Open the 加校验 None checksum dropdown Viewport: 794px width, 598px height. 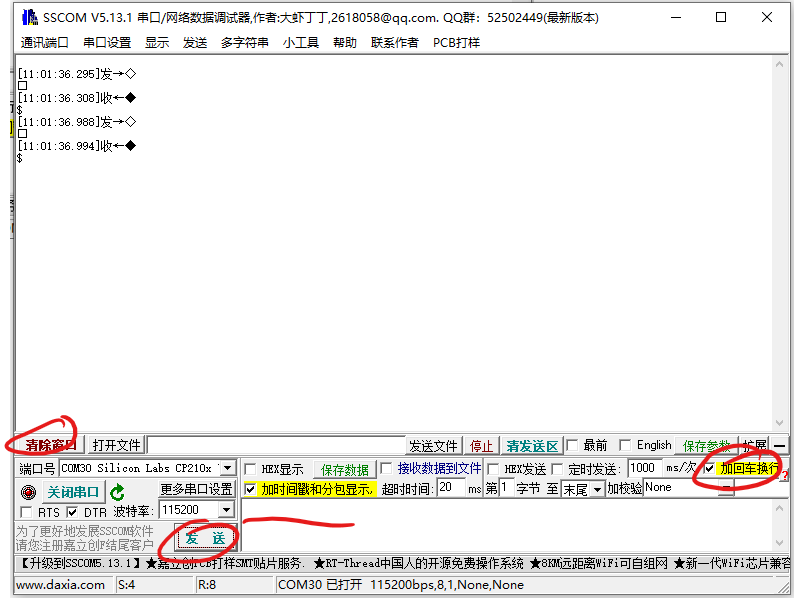click(727, 488)
